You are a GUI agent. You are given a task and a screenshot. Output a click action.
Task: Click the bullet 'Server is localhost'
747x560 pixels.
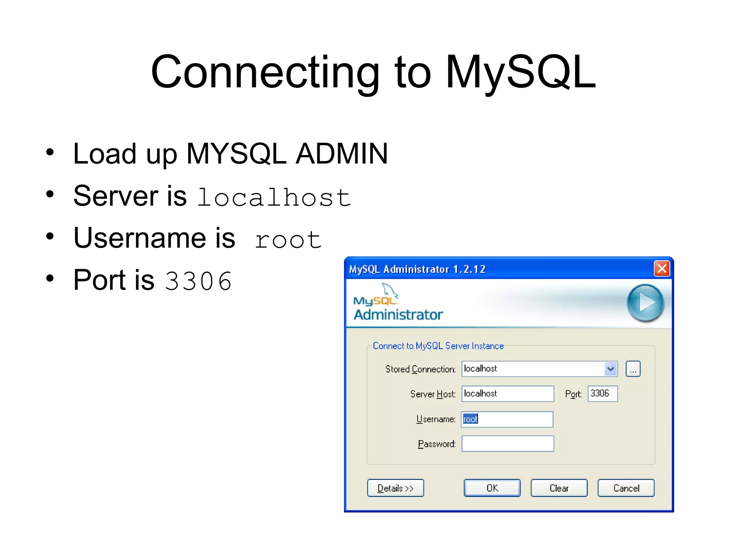click(212, 196)
